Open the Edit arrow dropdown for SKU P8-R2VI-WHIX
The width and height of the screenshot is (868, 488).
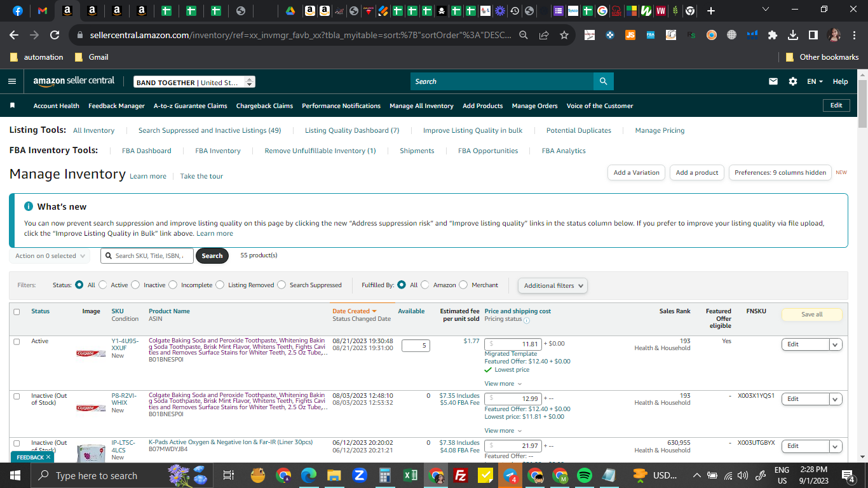pos(836,399)
